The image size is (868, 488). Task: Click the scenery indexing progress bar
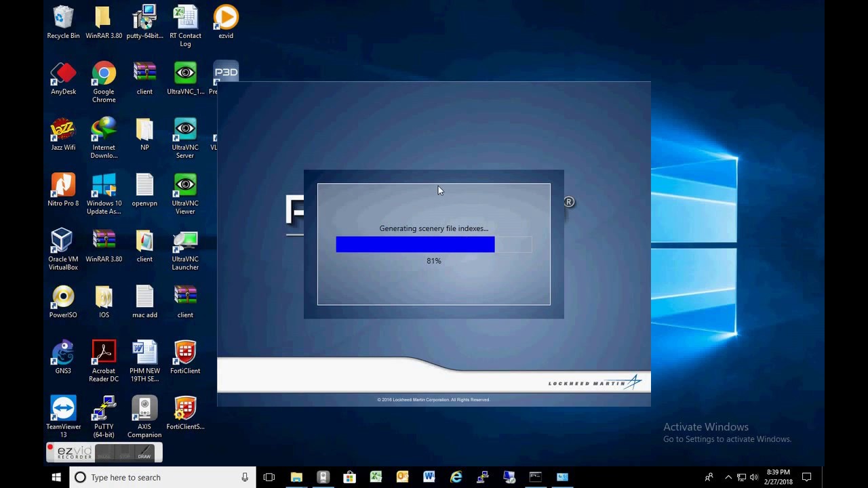pyautogui.click(x=434, y=245)
